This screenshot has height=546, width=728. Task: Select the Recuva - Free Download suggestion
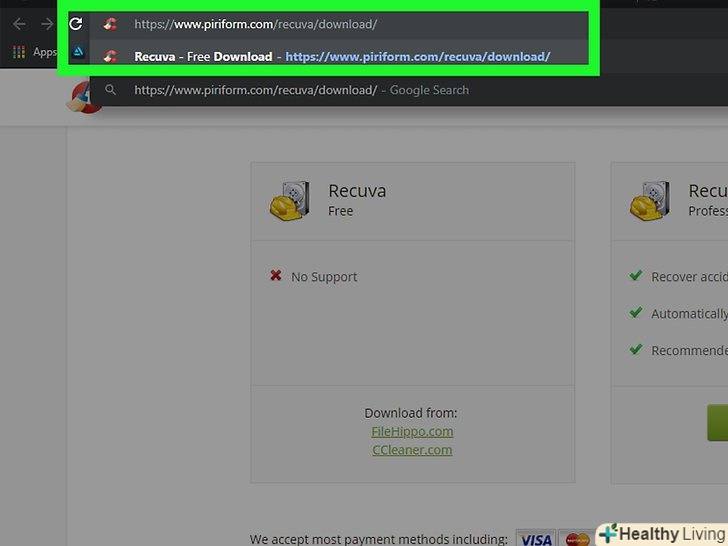[x=339, y=57]
